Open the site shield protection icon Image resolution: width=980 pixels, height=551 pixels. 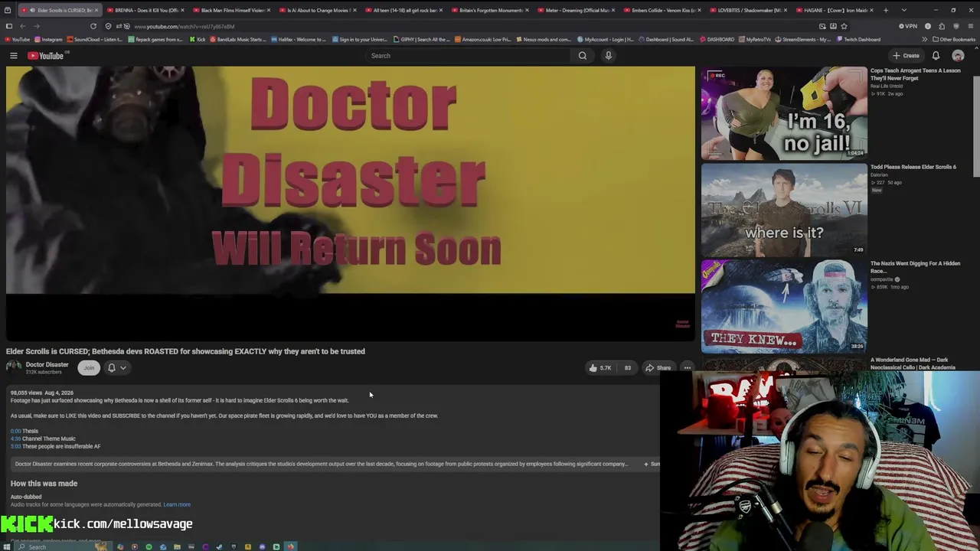pyautogui.click(x=108, y=26)
